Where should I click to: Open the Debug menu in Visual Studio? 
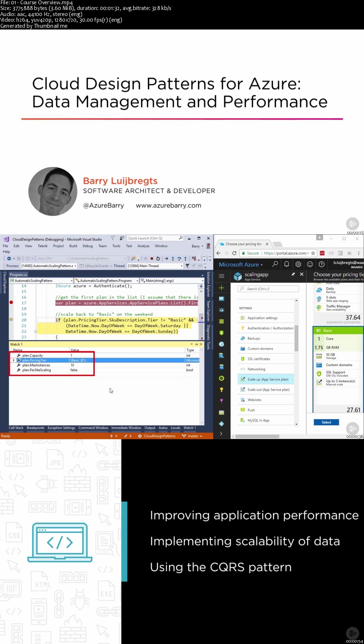pos(87,246)
